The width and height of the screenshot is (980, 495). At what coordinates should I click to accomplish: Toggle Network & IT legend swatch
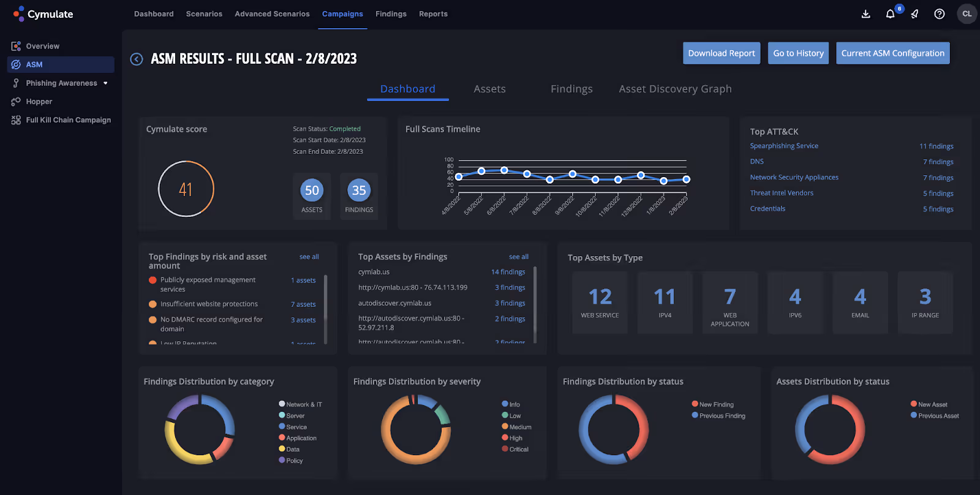[x=282, y=404]
